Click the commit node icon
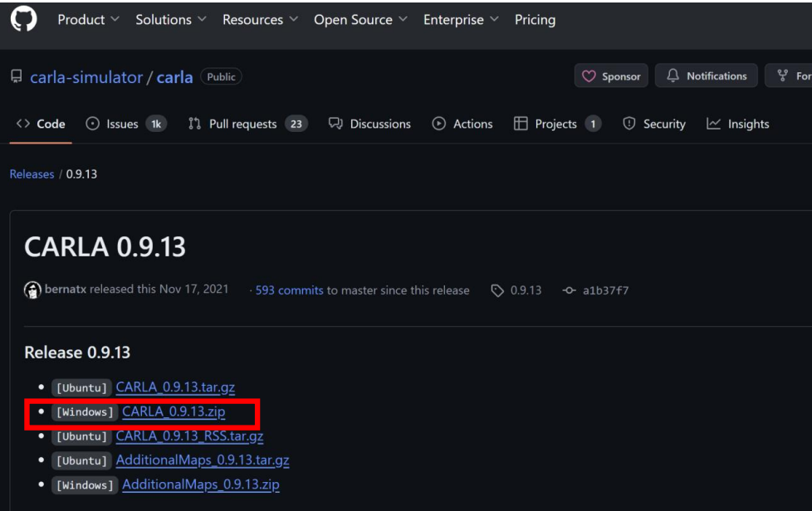 point(569,290)
